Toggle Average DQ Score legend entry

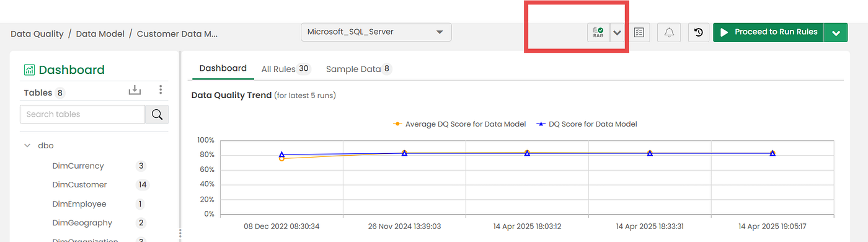459,124
